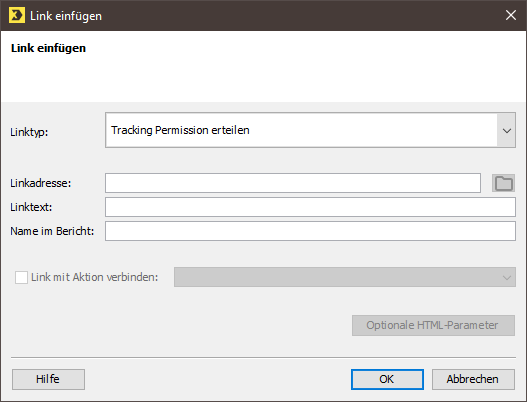The height and width of the screenshot is (402, 527).
Task: Expand the Linktyp dropdown arrow
Action: [x=506, y=130]
